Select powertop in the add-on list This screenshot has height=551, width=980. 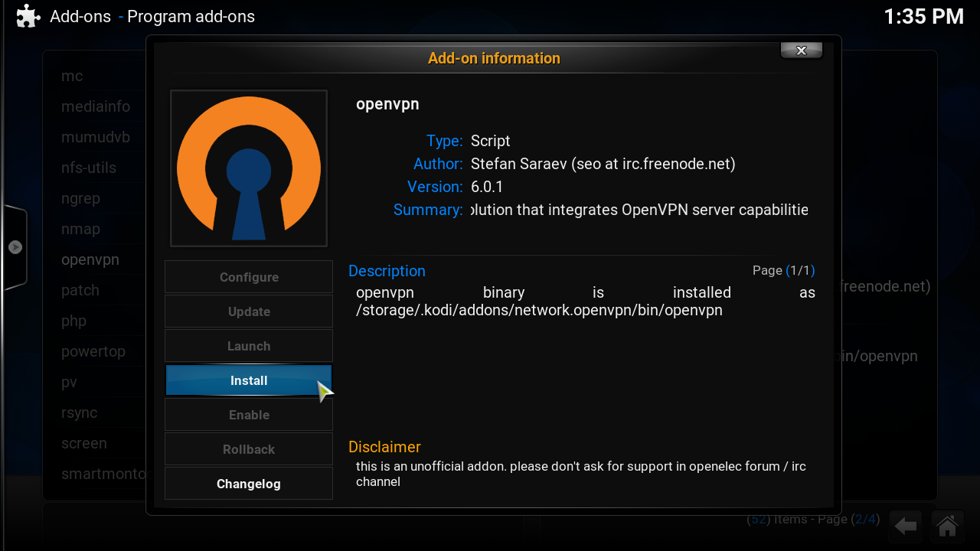click(93, 351)
